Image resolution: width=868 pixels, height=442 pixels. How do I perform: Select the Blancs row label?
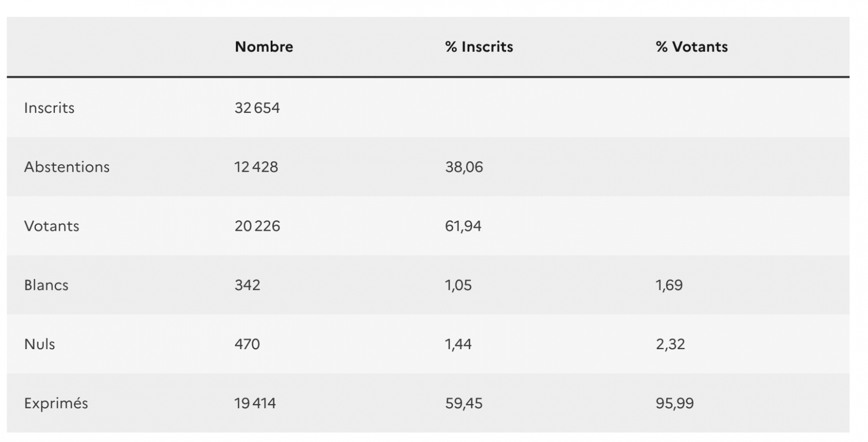click(46, 285)
